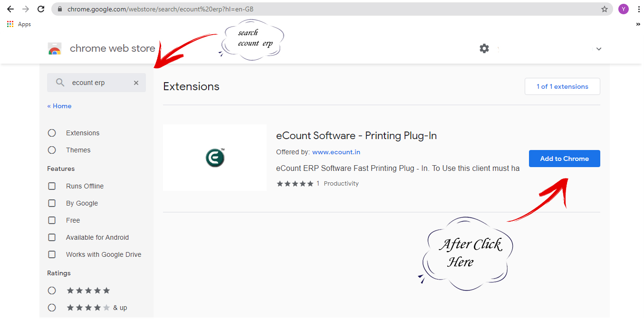Screen dimensions: 644x319
Task: Click the 'Features' section label
Action: (61, 169)
